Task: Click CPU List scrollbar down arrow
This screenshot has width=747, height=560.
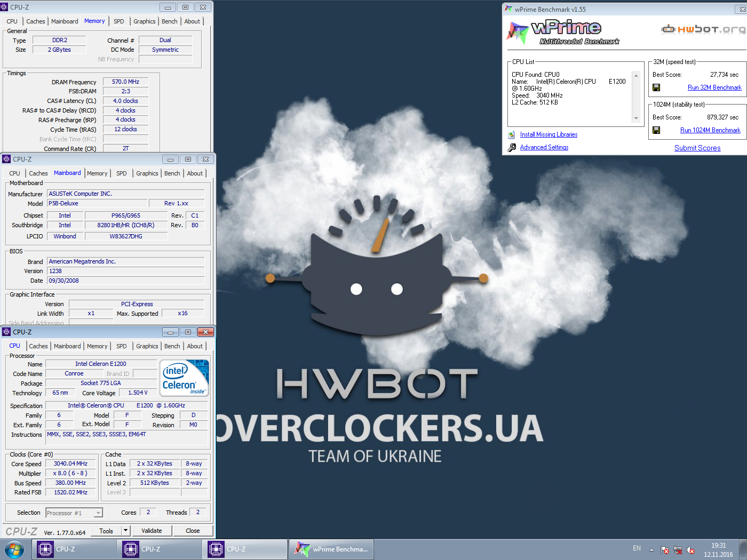Action: [636, 118]
